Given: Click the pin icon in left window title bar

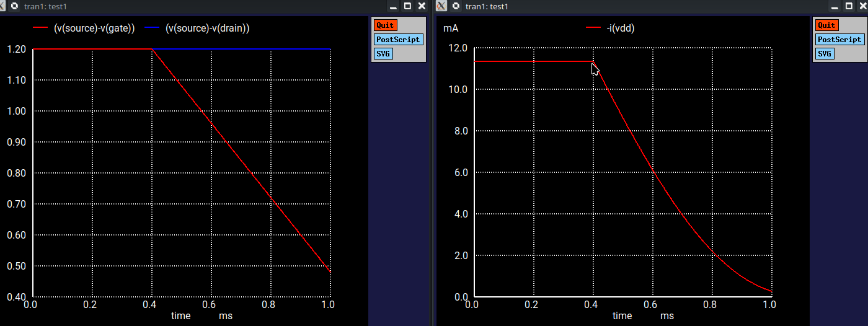Looking at the screenshot, I should 14,6.
